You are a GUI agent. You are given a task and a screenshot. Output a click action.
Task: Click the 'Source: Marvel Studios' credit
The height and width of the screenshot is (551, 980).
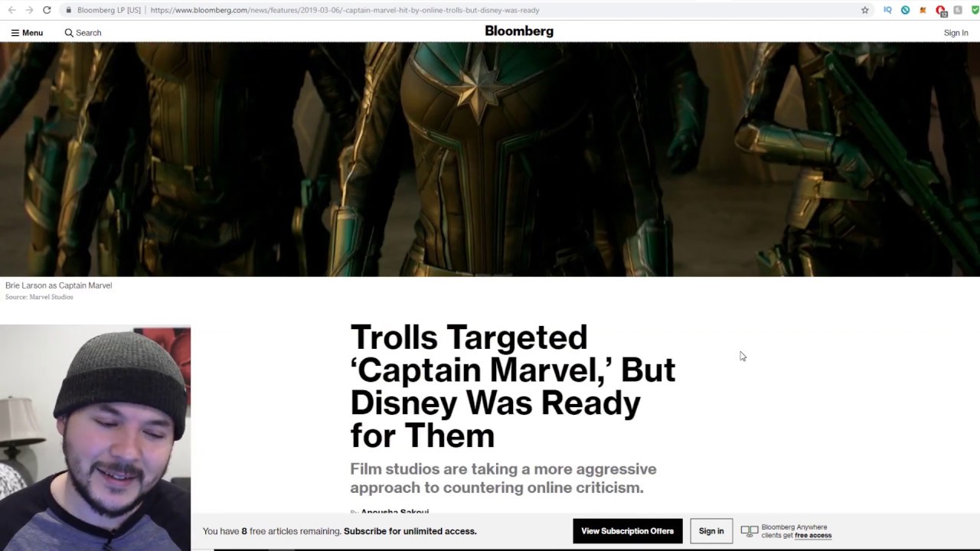(x=39, y=297)
